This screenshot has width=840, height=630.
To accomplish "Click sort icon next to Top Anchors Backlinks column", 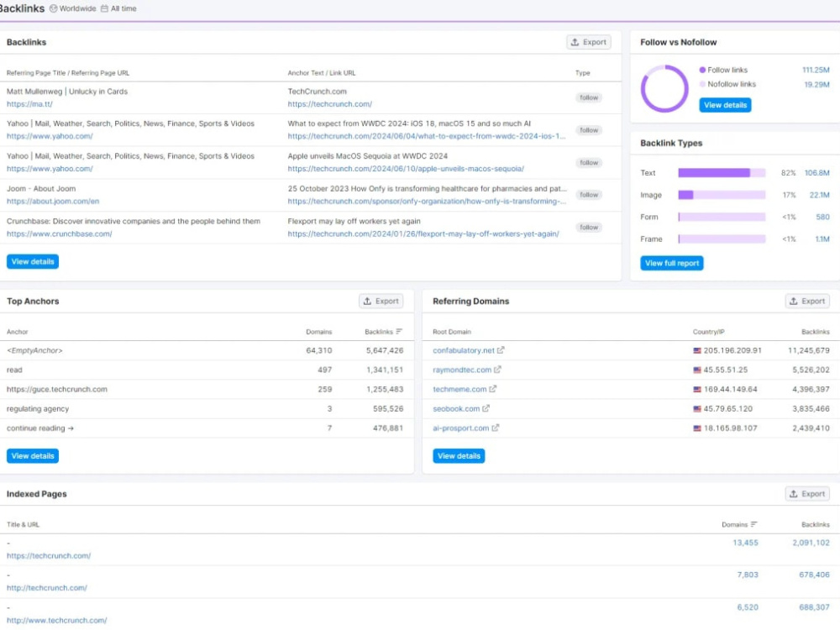I will coord(399,332).
